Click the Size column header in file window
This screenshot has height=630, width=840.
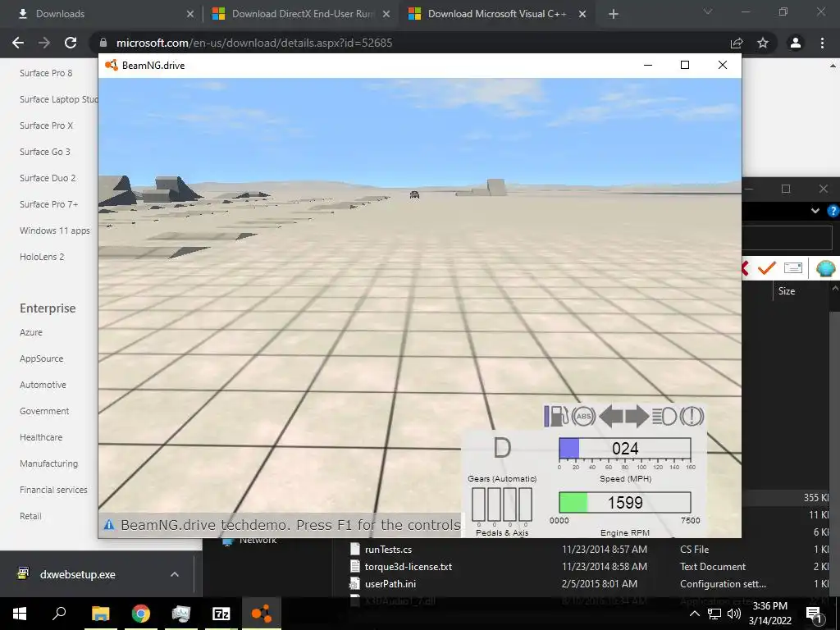pyautogui.click(x=787, y=291)
